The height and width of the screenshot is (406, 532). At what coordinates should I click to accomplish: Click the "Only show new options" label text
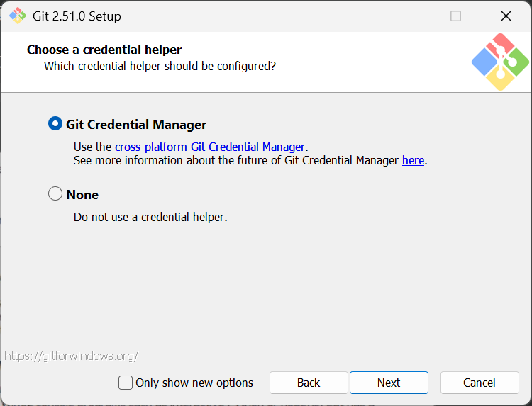click(194, 383)
